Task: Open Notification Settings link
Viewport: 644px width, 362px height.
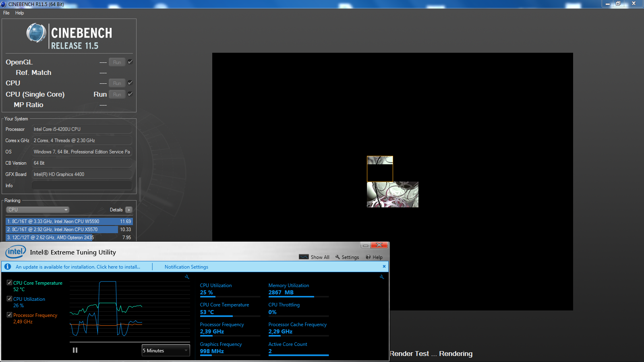Action: pyautogui.click(x=186, y=267)
